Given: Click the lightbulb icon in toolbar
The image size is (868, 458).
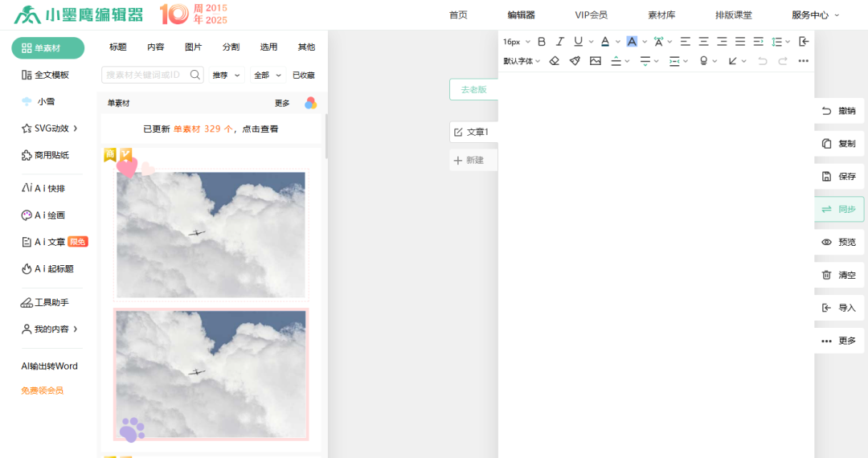Looking at the screenshot, I should coord(703,61).
